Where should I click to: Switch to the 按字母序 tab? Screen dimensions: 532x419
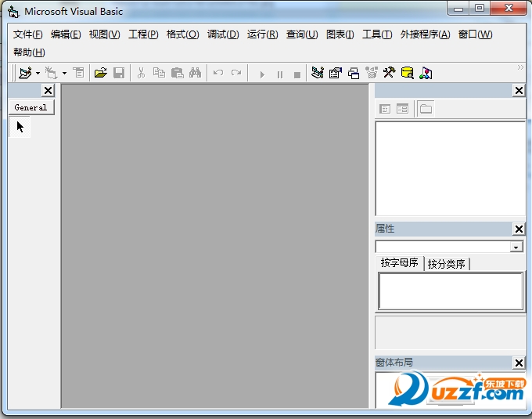400,263
